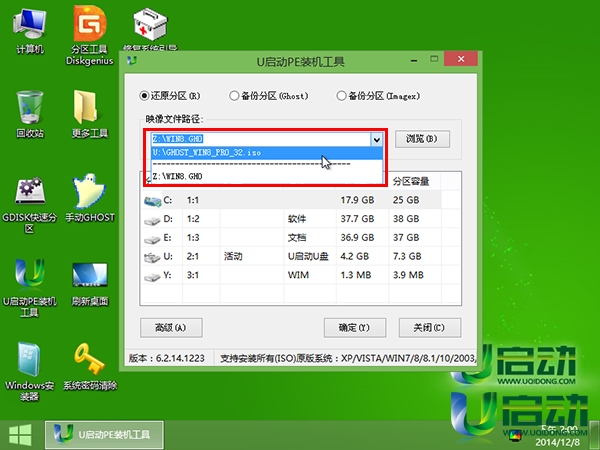The height and width of the screenshot is (450, 600).
Task: Click the 确定(Y) confirm button
Action: [x=355, y=328]
